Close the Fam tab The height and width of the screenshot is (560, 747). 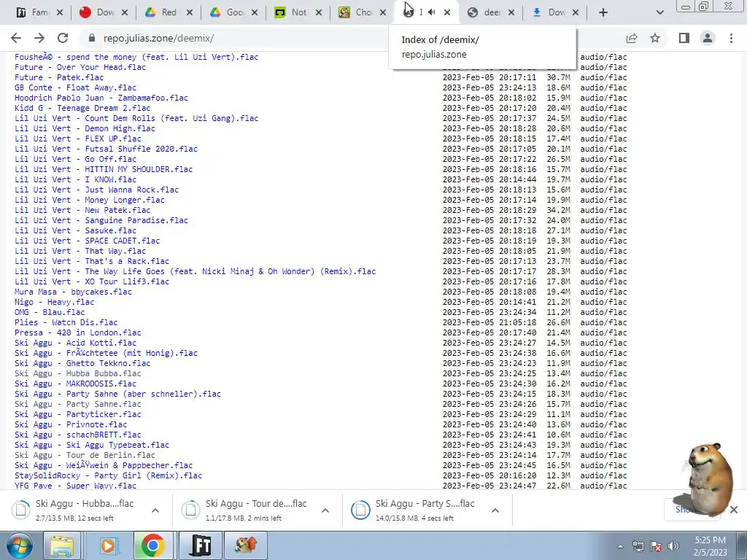pos(60,12)
